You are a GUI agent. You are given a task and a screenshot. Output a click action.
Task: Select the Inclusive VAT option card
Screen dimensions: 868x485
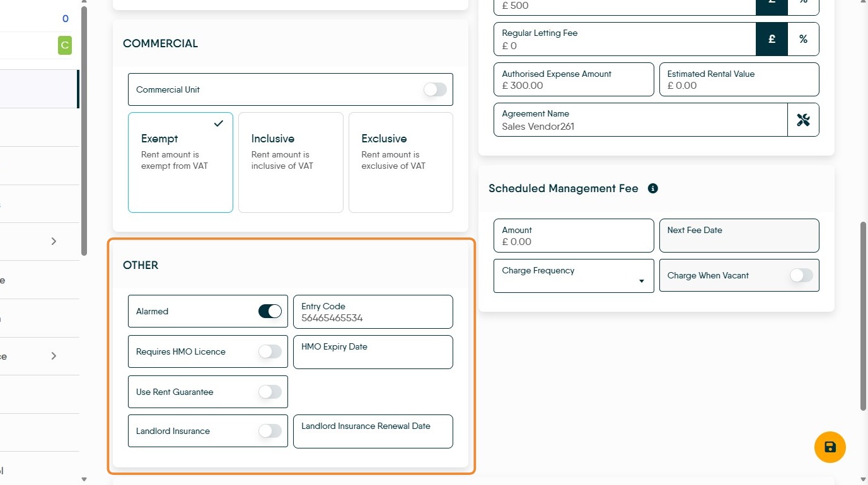tap(291, 163)
